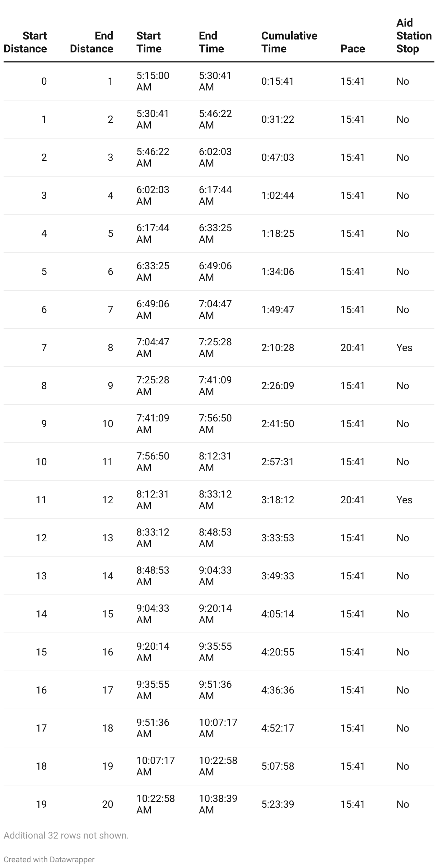Select the end distance 20 cell
The width and height of the screenshot is (438, 868).
108,804
